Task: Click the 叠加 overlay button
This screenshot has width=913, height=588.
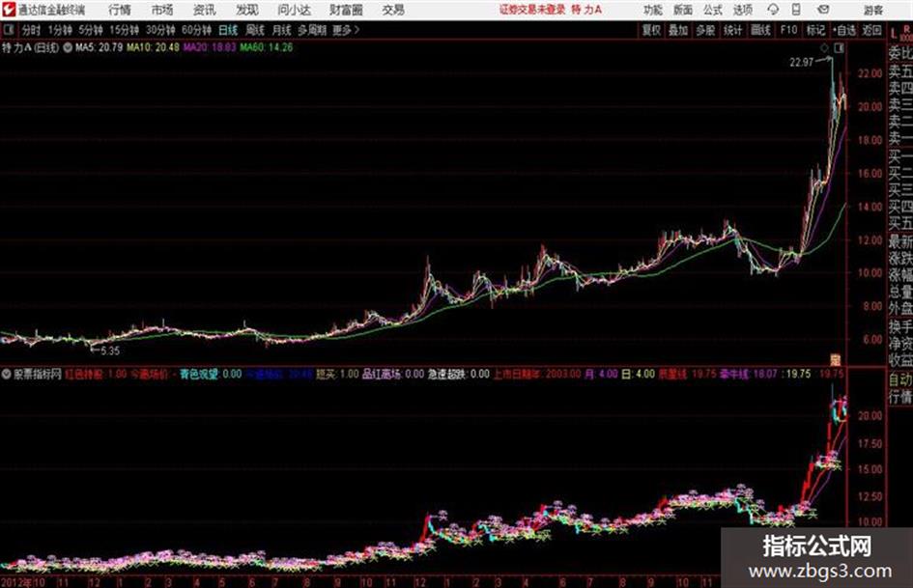Action: (x=678, y=30)
